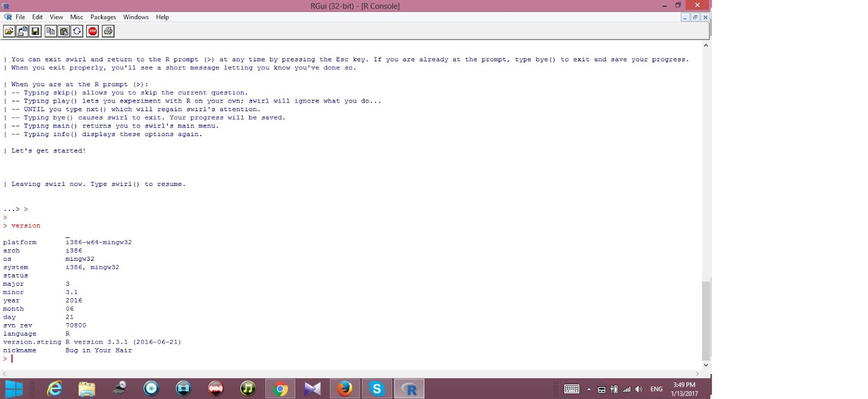The height and width of the screenshot is (399, 868).
Task: Open Internet Explorer from taskbar
Action: (54, 389)
